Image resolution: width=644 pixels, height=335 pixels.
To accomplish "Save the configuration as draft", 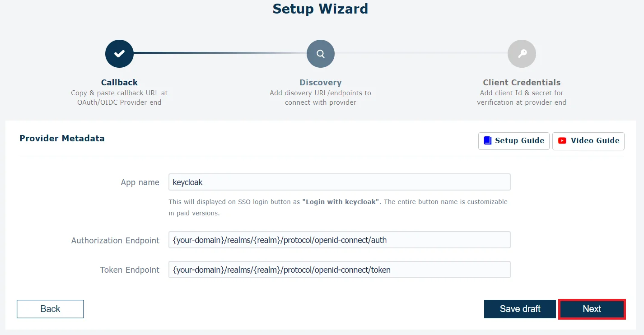I will [x=520, y=309].
